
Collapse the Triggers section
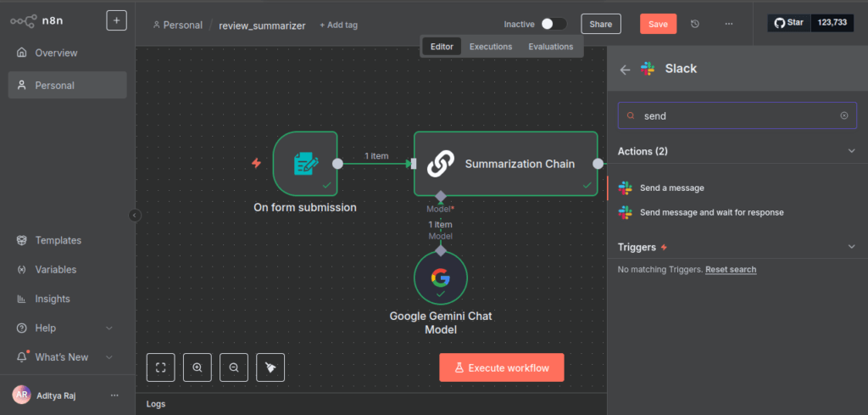coord(852,247)
